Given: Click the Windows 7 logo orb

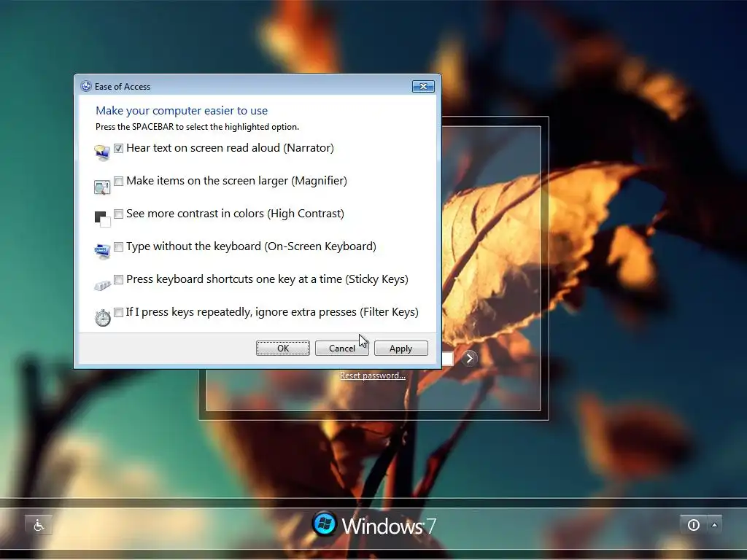Looking at the screenshot, I should 325,524.
